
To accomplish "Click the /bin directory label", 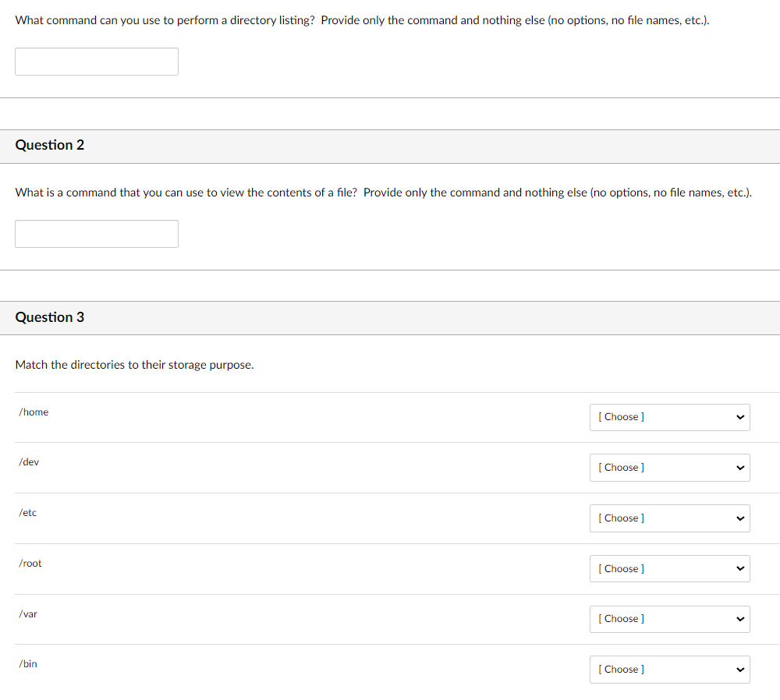I will [x=28, y=664].
